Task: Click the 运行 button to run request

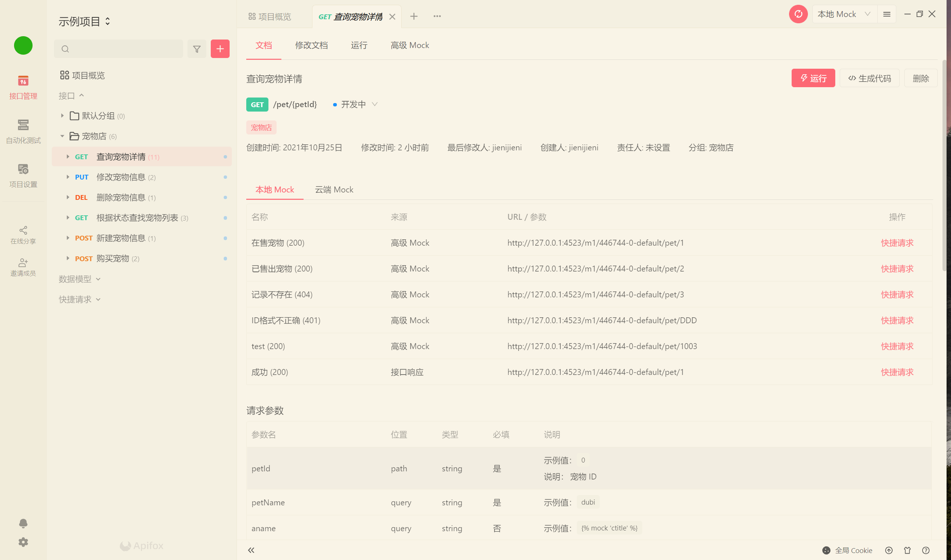Action: (x=813, y=78)
